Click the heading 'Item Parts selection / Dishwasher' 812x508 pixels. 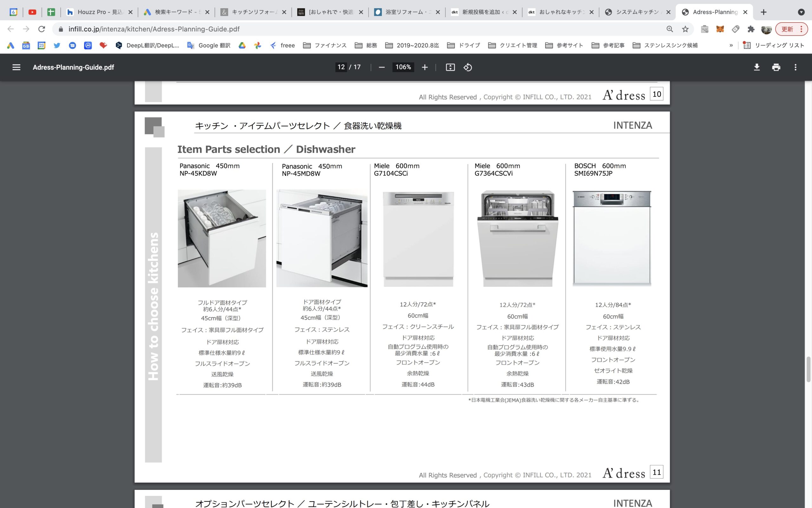tap(266, 149)
